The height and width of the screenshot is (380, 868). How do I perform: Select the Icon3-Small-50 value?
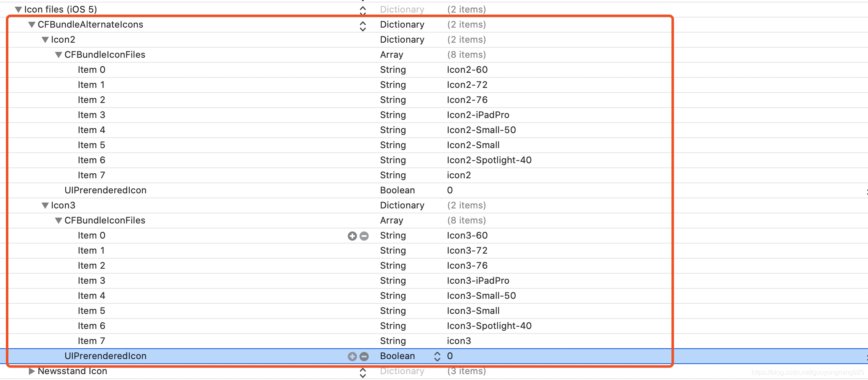(481, 296)
